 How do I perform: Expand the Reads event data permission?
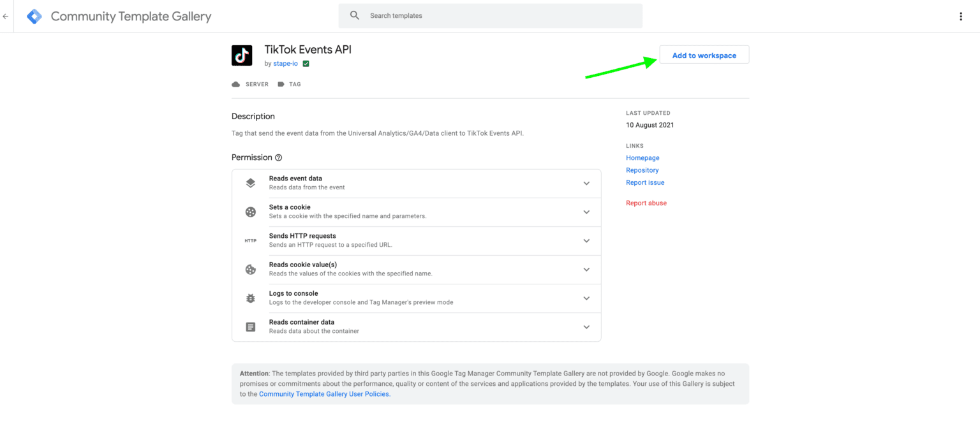click(x=586, y=184)
